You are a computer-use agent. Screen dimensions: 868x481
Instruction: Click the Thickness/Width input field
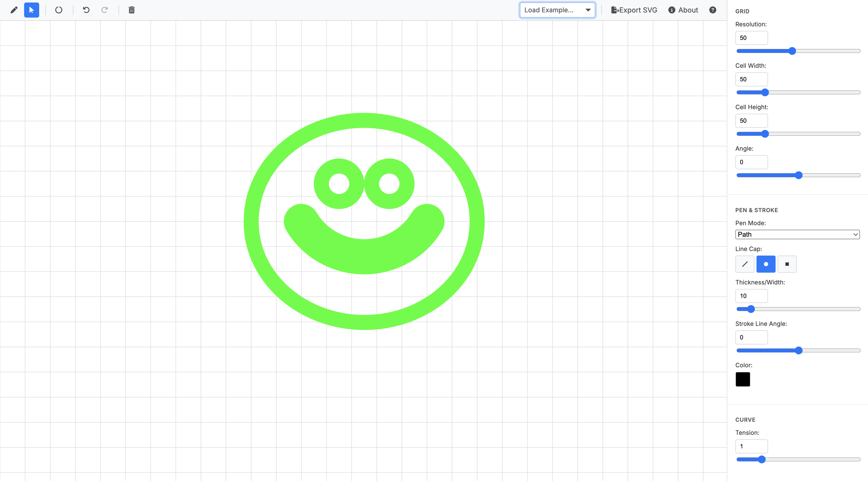[751, 296]
